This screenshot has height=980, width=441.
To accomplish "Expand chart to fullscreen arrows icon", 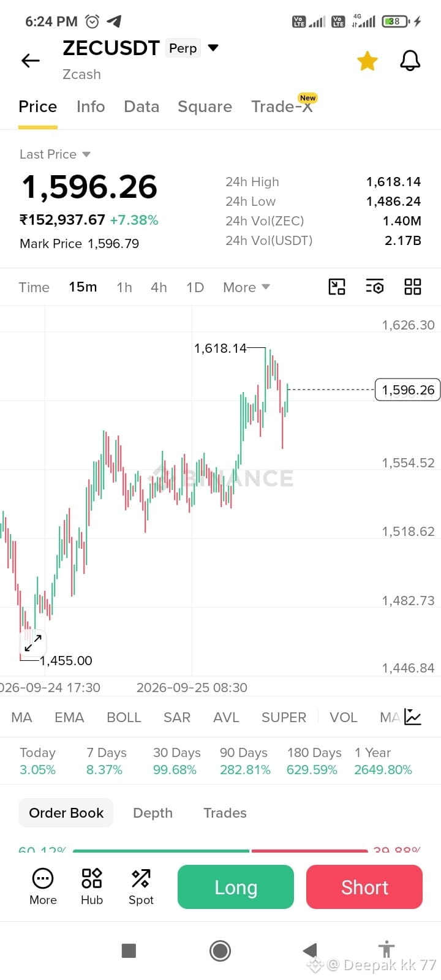I will pyautogui.click(x=33, y=643).
